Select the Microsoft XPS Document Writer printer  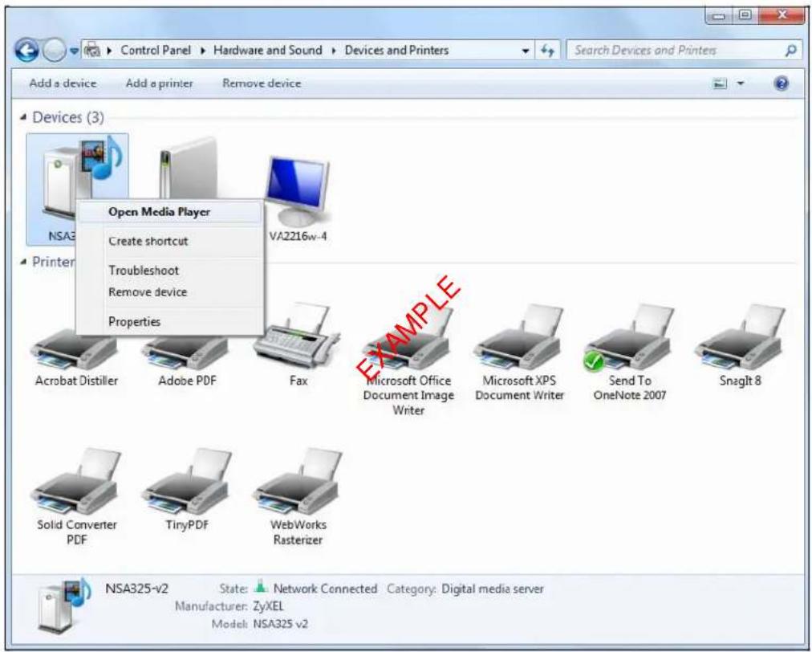(x=519, y=354)
